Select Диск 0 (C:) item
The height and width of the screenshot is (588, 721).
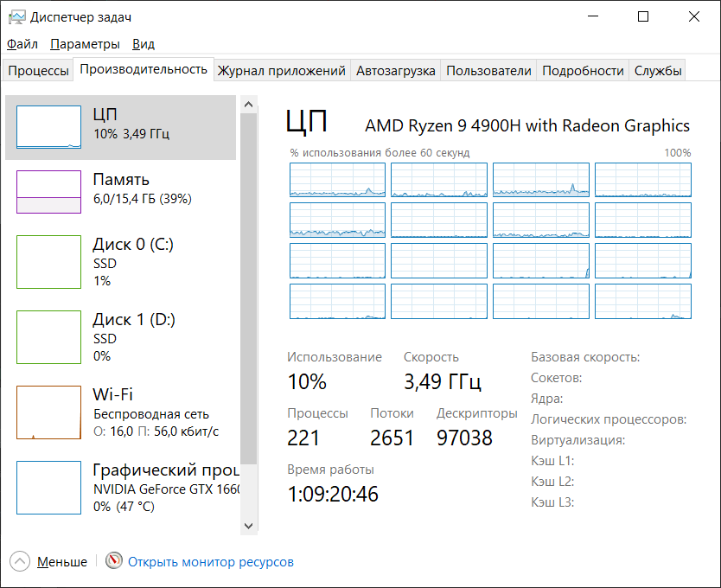click(120, 262)
